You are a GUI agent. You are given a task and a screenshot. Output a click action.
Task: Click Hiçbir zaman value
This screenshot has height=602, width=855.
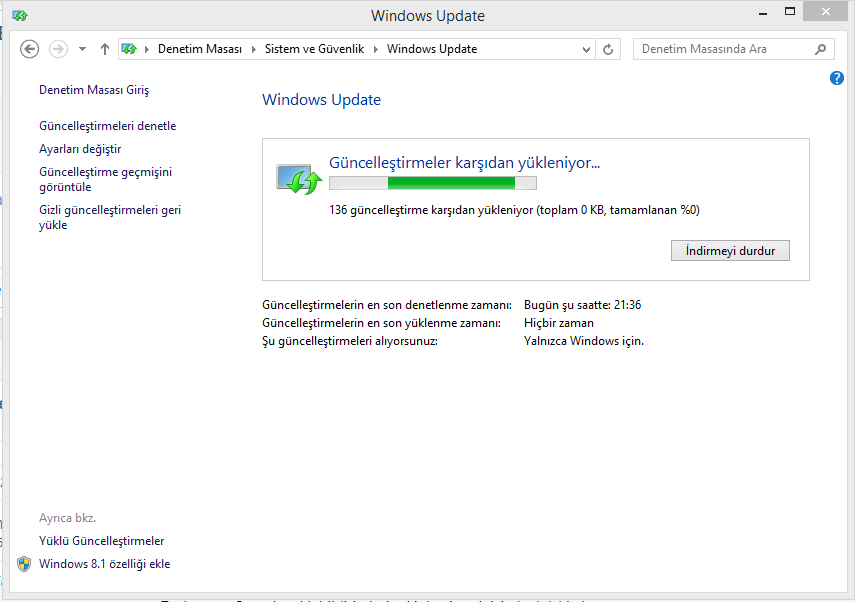click(558, 323)
